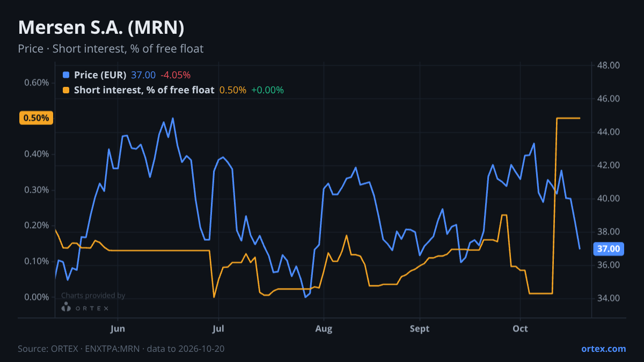Click the 42.00 right axis label
The image size is (644, 362).
click(609, 165)
